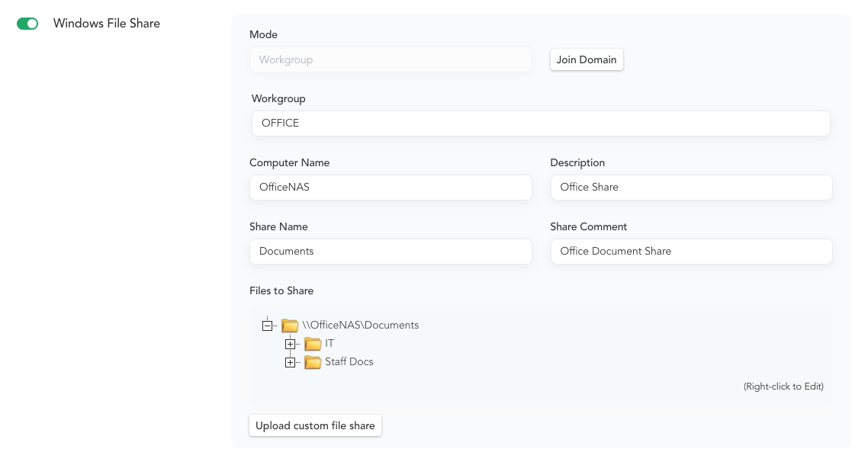This screenshot has width=868, height=462.
Task: Click the Join Domain button
Action: click(587, 59)
